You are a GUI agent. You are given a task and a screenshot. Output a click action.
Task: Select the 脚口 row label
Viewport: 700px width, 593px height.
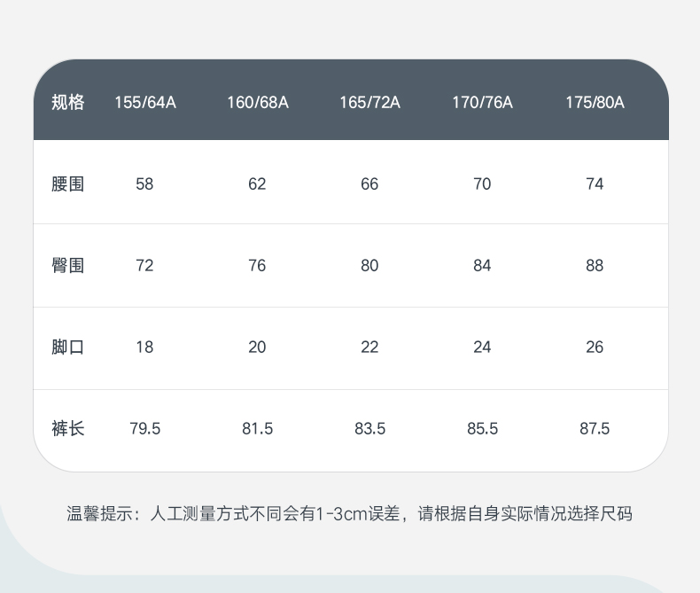click(x=68, y=347)
